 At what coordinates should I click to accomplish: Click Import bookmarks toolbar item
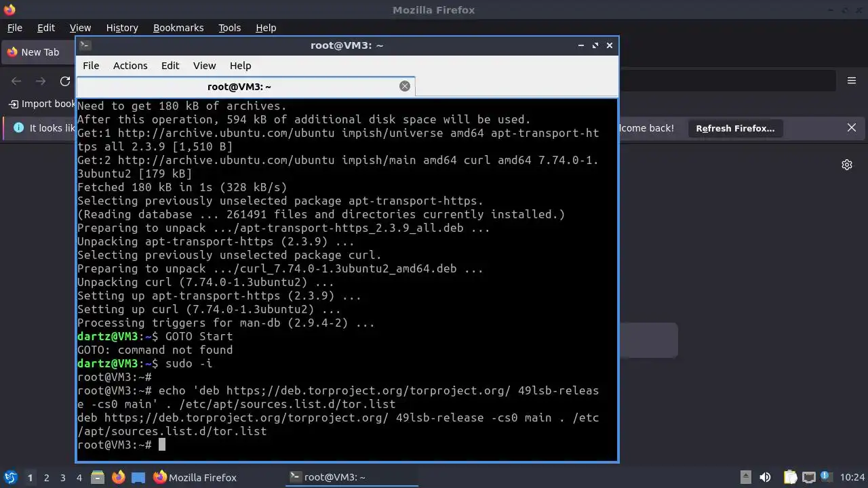point(42,104)
